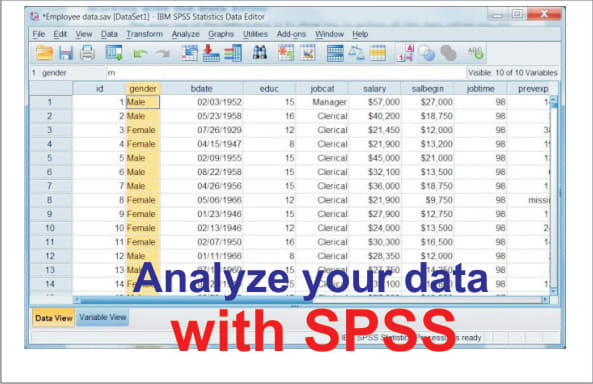Click bdate cell '05/23/1958'
The height and width of the screenshot is (384, 593).
(x=202, y=116)
